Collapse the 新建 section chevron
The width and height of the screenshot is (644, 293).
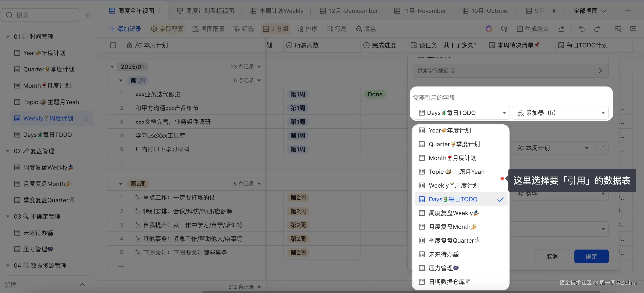pyautogui.click(x=82, y=285)
